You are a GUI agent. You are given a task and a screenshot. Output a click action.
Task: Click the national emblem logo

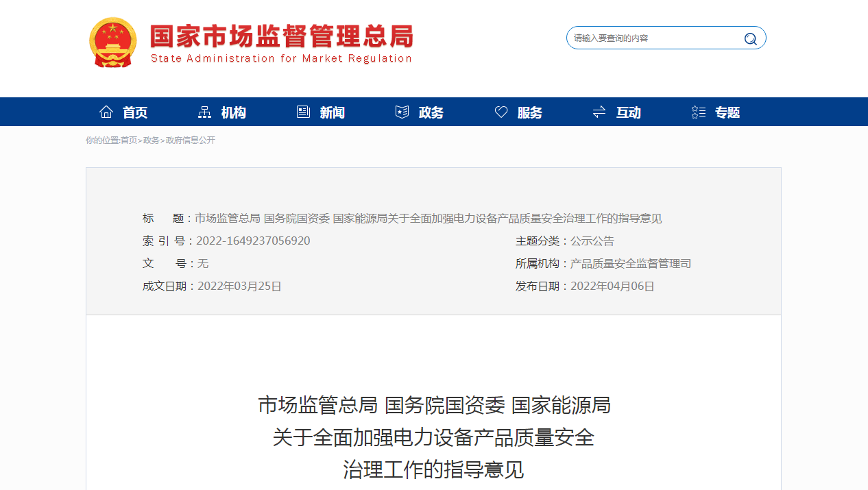113,42
